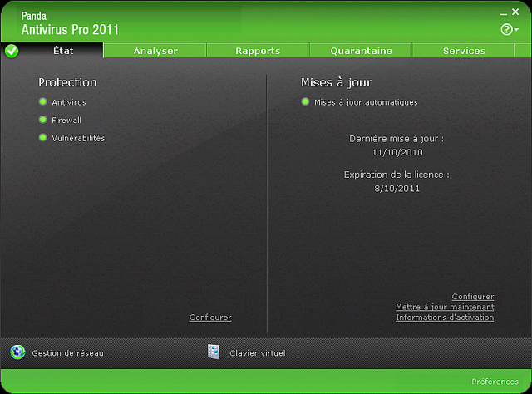Click the Gestion de réseau globe icon
Screen dimensions: 532x394
pyautogui.click(x=17, y=352)
